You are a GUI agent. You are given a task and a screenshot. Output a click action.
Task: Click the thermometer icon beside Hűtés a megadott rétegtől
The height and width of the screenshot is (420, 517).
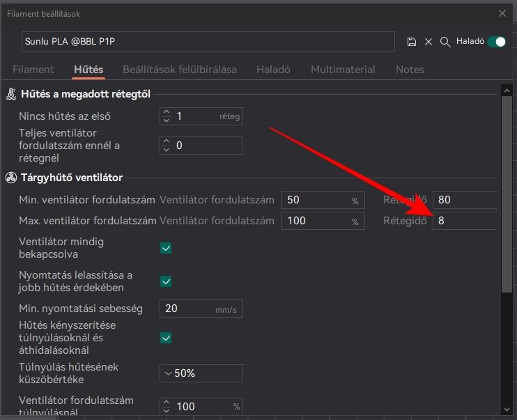11,94
